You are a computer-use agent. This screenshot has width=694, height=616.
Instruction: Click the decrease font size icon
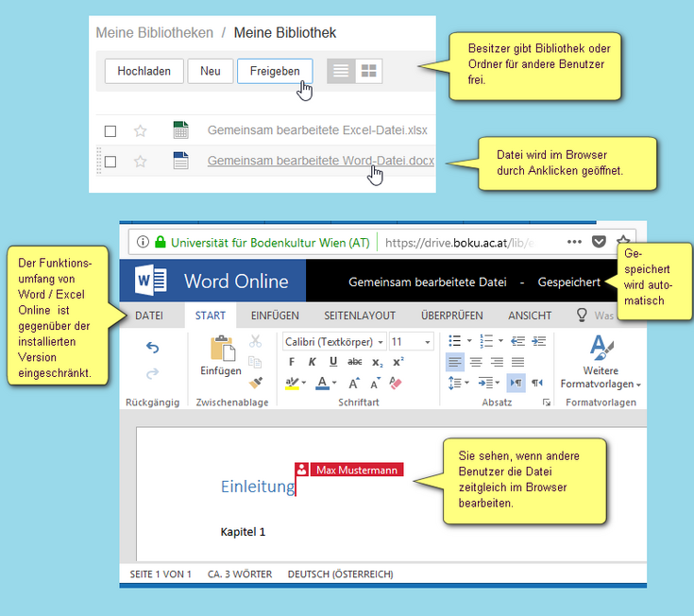[376, 383]
